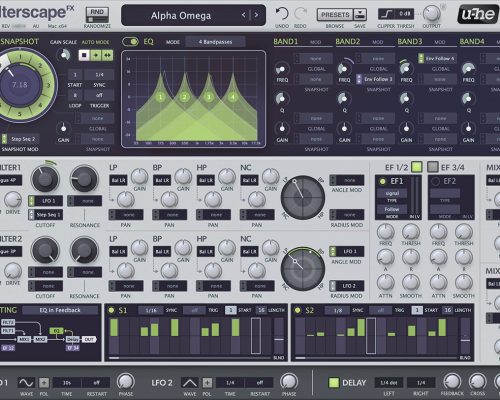Click the Filter 2 LP/BP/HP/NC XY pad
500x400 pixels.
coord(303,268)
